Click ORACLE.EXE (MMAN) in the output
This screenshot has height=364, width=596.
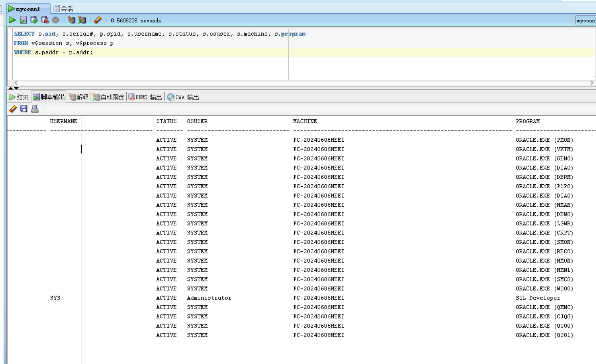(544, 205)
